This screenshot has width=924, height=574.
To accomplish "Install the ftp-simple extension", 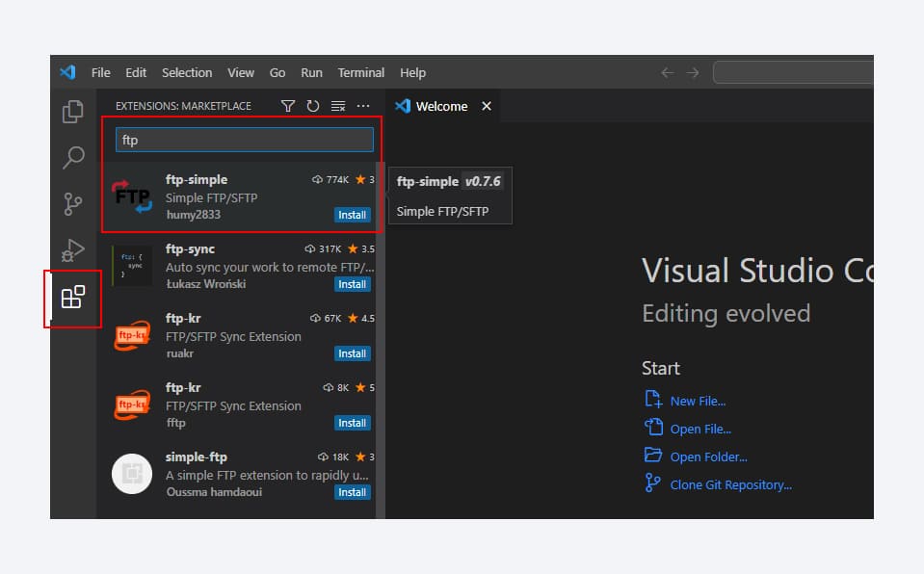I will (352, 215).
